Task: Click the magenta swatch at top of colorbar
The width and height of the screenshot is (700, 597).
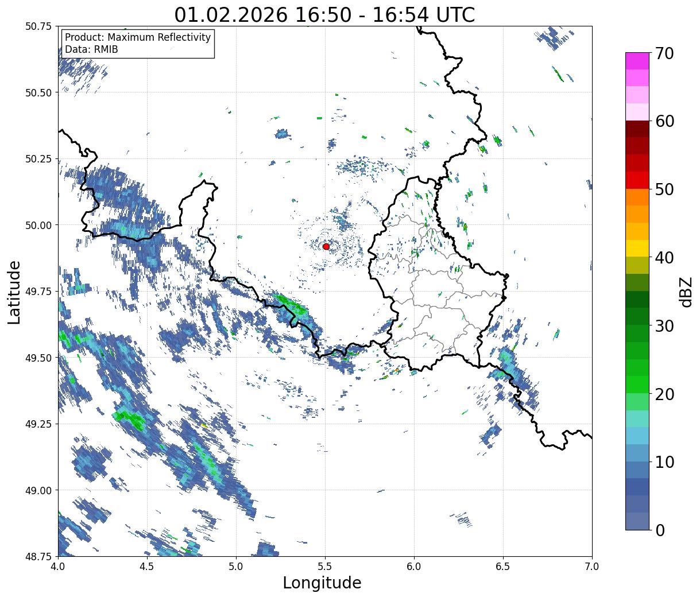Action: [x=637, y=61]
